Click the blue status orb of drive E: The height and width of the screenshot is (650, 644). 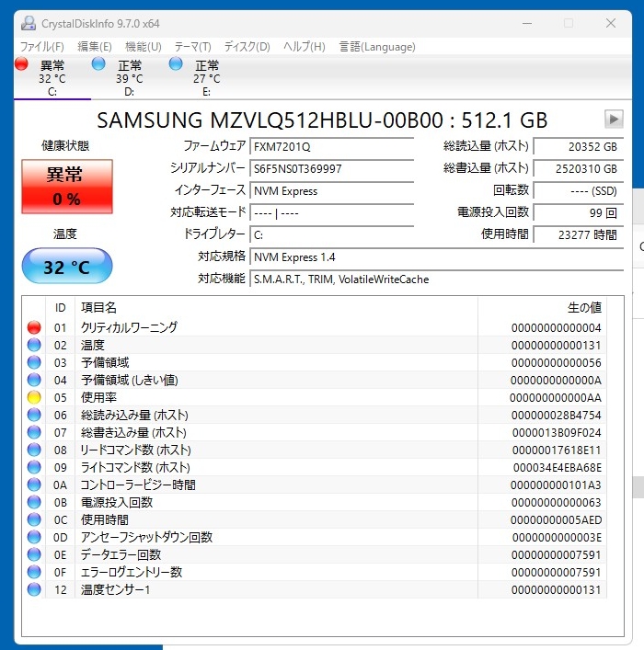point(177,63)
